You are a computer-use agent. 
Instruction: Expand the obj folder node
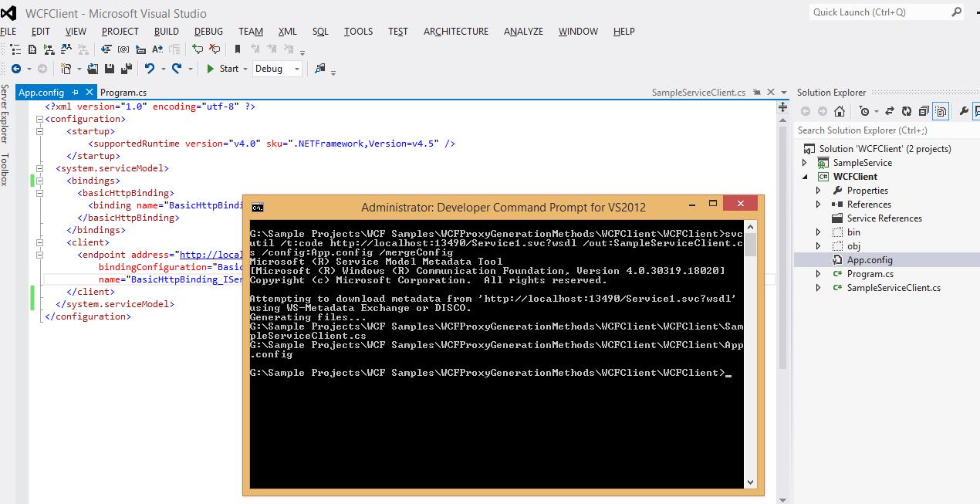point(819,246)
